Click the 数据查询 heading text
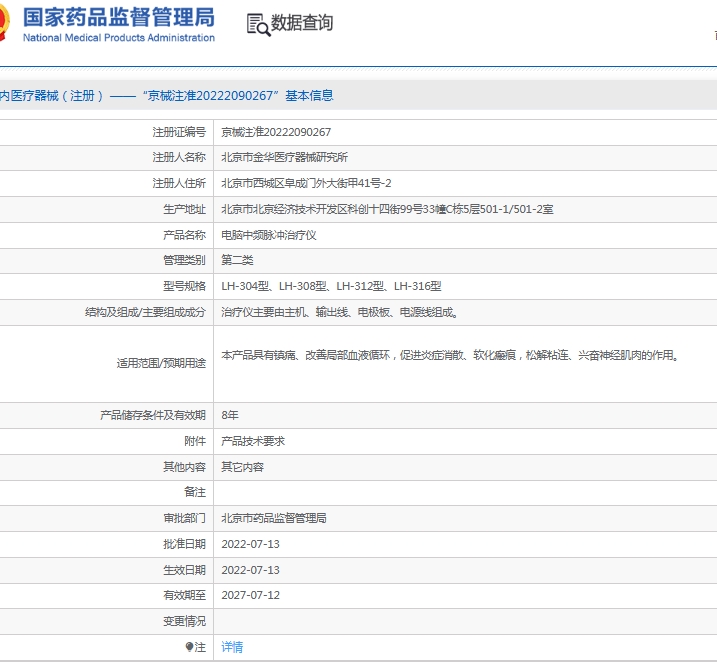Viewport: 717px width, 668px height. [302, 22]
